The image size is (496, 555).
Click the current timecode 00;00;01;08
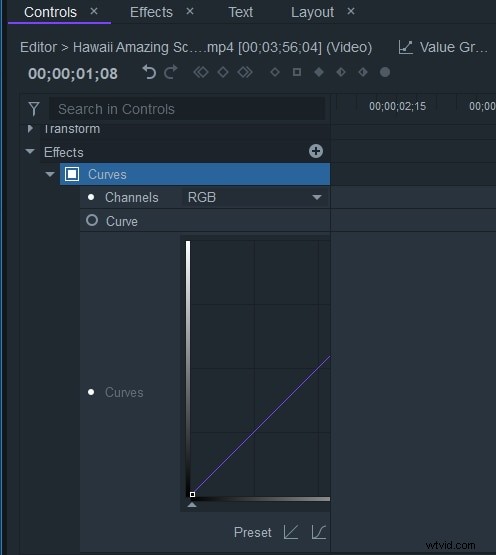pos(73,74)
